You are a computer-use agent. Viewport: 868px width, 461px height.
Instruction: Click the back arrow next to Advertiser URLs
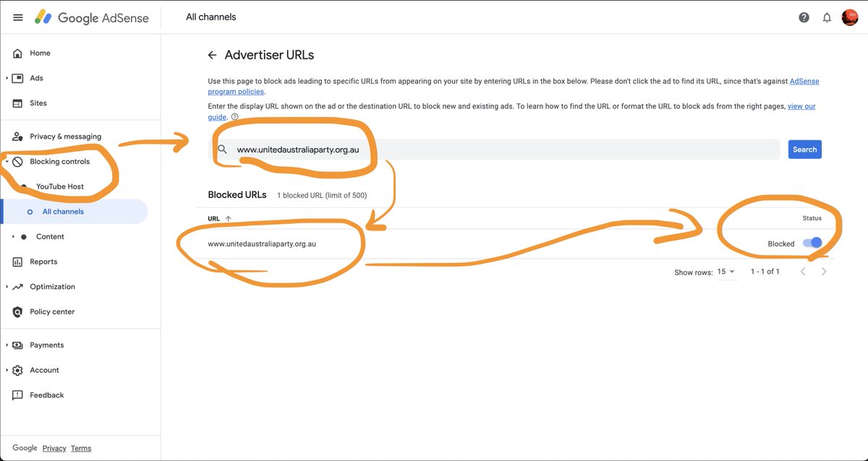(211, 54)
